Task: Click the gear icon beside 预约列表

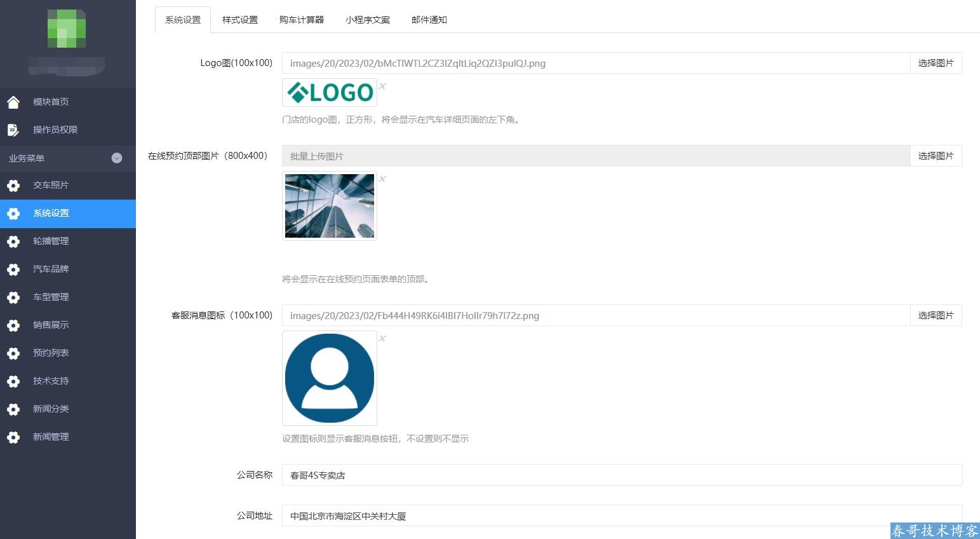Action: click(13, 353)
